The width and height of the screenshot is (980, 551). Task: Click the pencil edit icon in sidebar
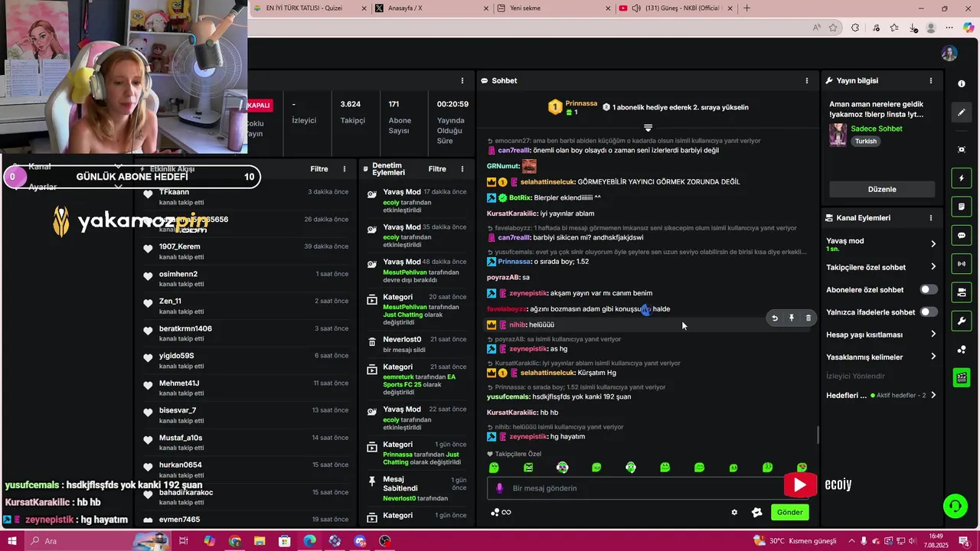click(962, 112)
